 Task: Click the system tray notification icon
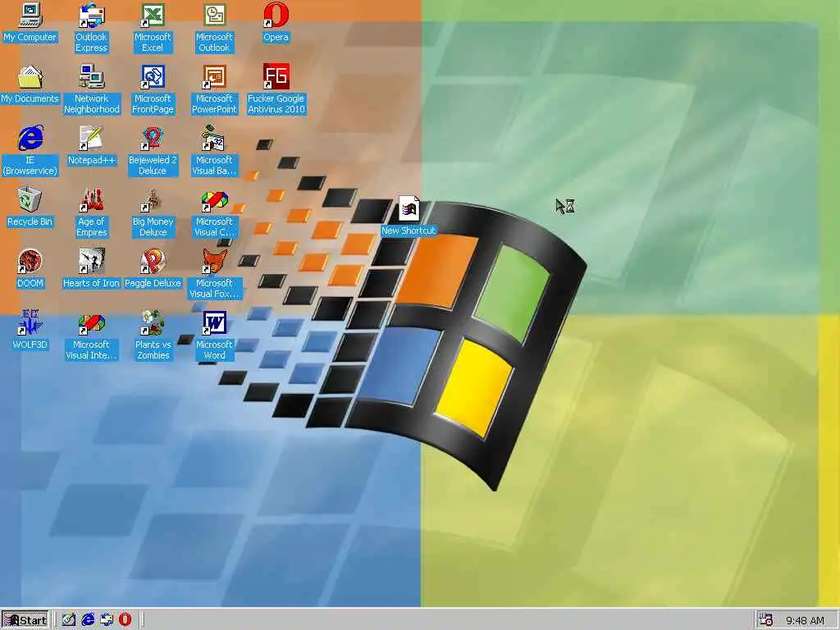tap(766, 620)
